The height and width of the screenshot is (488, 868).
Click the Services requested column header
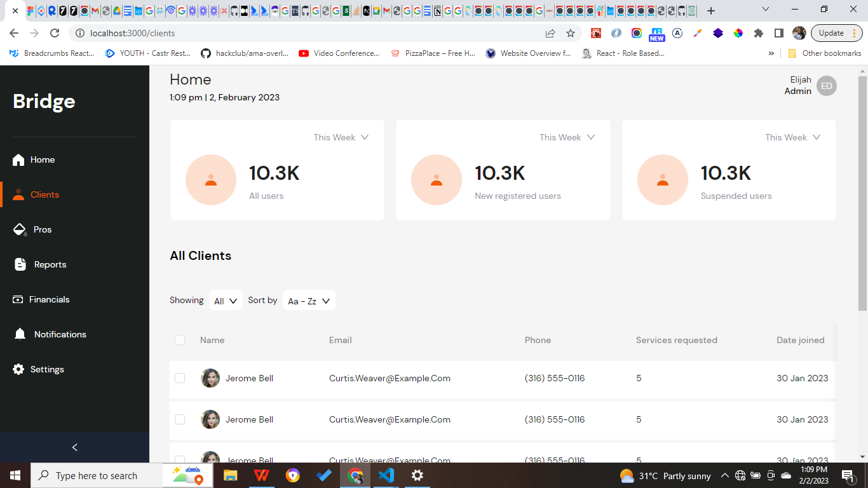[x=677, y=340]
